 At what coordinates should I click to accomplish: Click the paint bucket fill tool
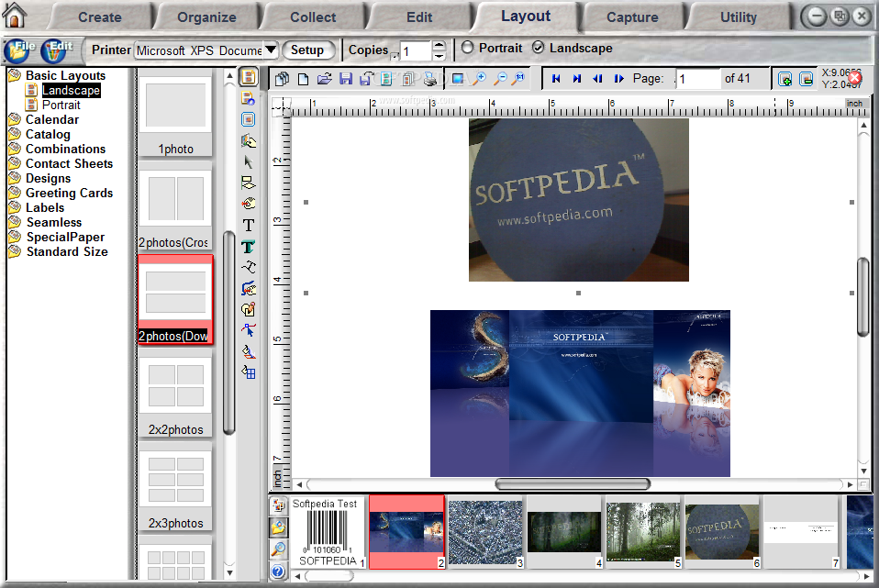(x=249, y=352)
